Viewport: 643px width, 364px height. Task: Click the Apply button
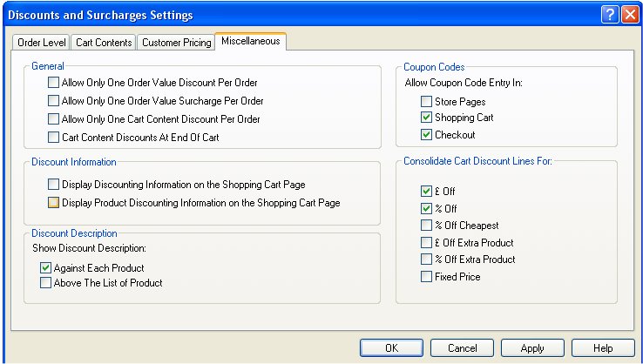click(x=532, y=348)
